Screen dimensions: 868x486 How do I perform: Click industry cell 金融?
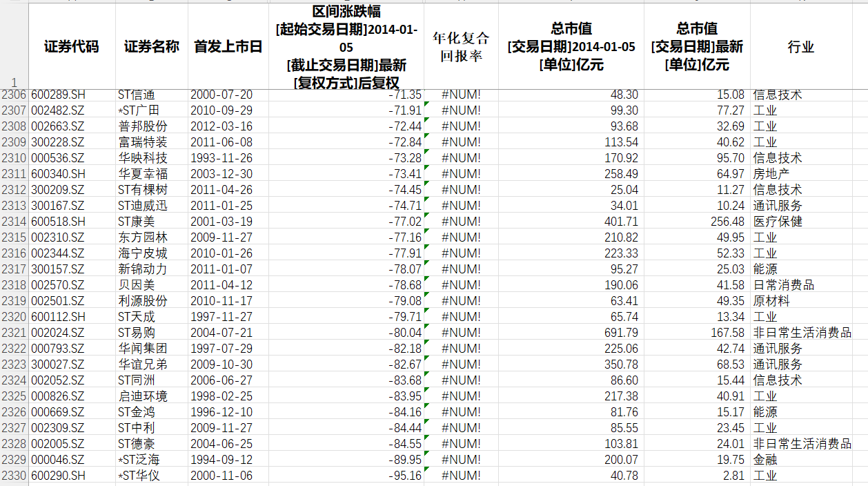(765, 460)
